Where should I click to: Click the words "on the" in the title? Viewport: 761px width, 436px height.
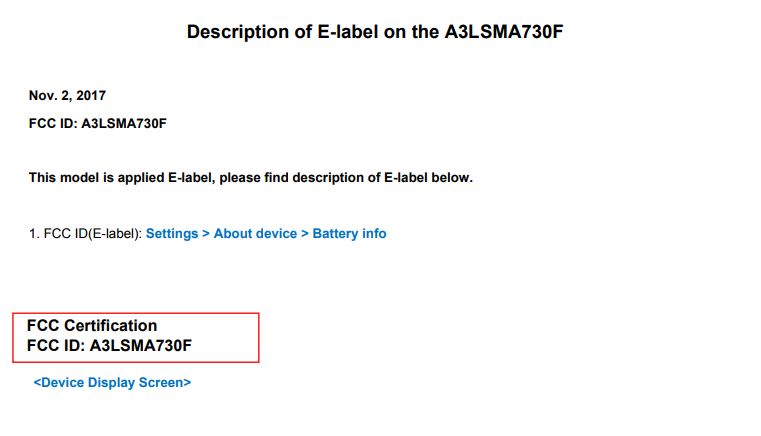pyautogui.click(x=410, y=32)
